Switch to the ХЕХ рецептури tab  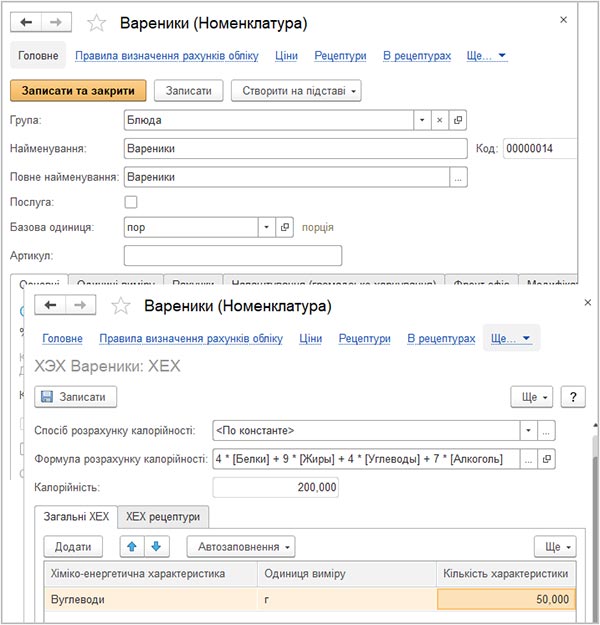(x=163, y=517)
